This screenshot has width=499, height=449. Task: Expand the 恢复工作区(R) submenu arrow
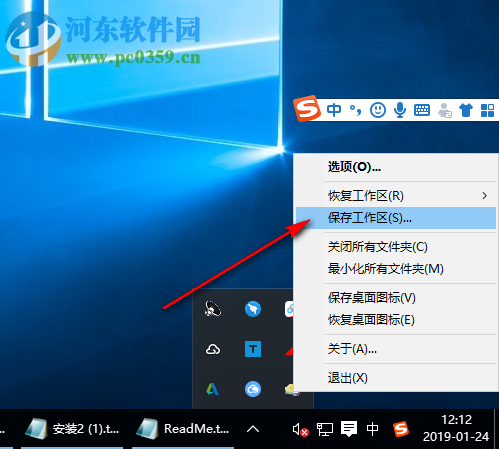(x=485, y=196)
